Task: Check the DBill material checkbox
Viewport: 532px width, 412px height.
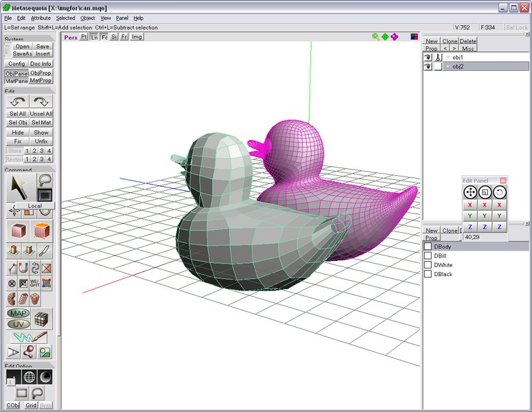Action: coord(428,255)
